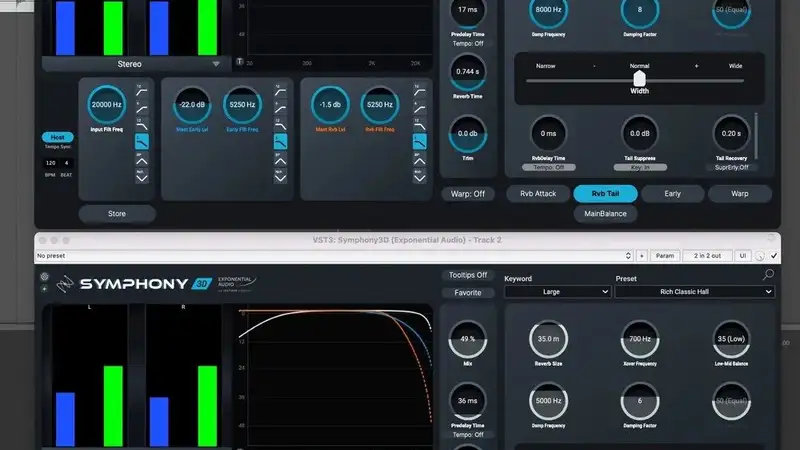This screenshot has width=800, height=450.
Task: Select 12 dB low-pass shape for Rvb filter
Action: (x=419, y=124)
